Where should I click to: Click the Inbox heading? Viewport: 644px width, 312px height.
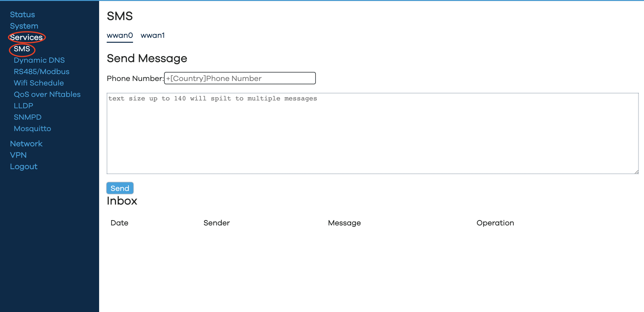pyautogui.click(x=122, y=201)
